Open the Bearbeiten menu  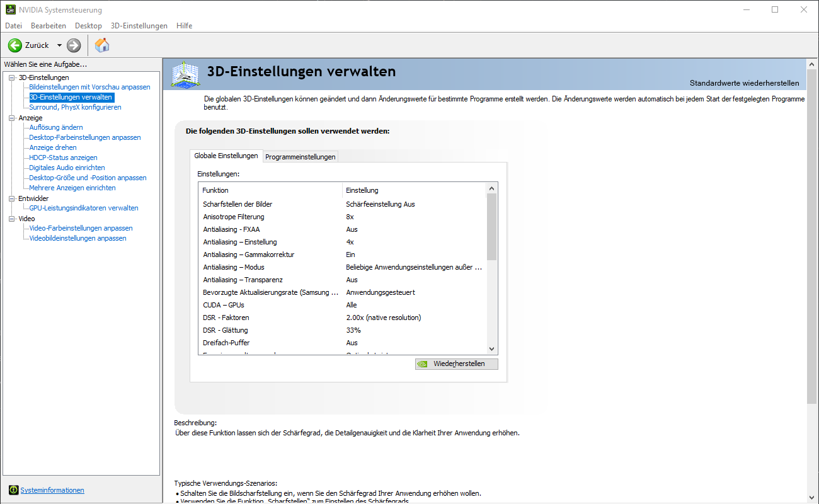tap(49, 26)
